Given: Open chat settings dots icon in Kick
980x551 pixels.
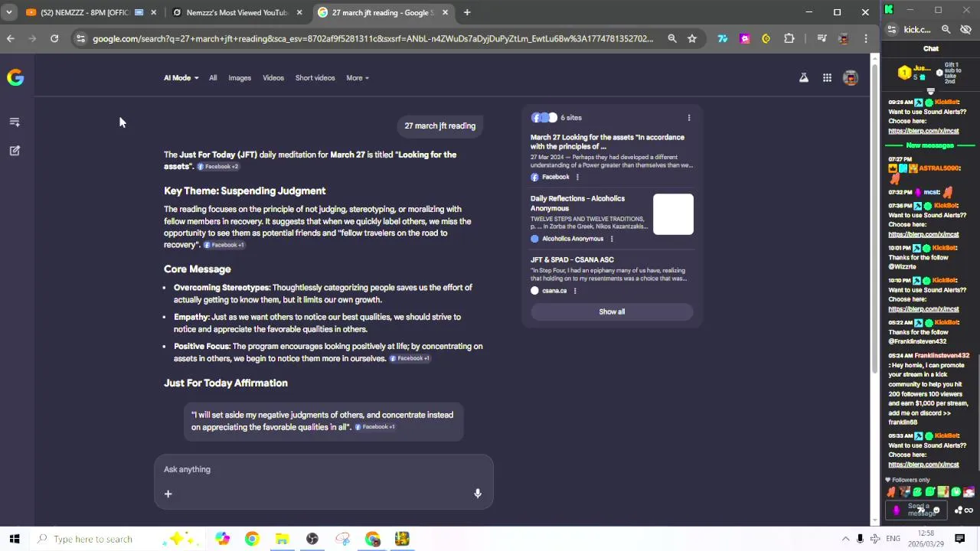Looking at the screenshot, I should (959, 510).
